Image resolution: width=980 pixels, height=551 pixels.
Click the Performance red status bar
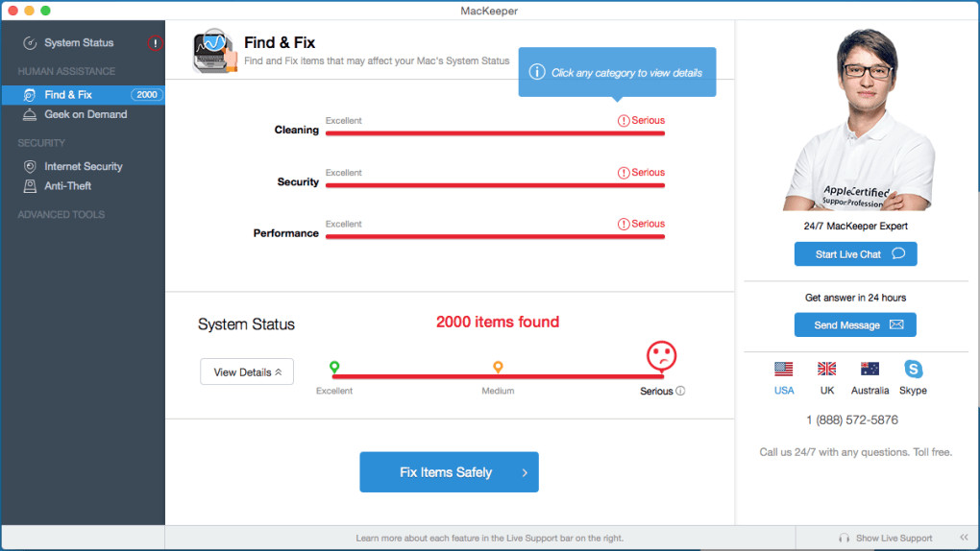(495, 236)
